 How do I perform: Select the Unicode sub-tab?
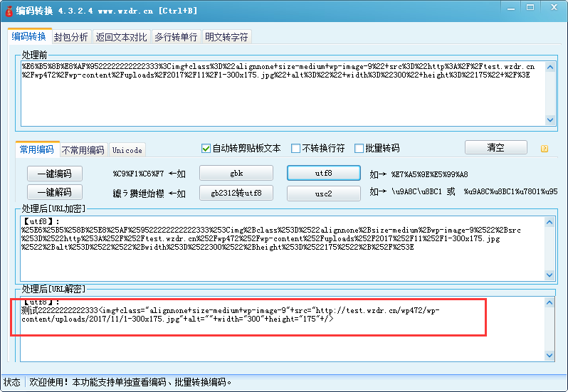point(127,150)
